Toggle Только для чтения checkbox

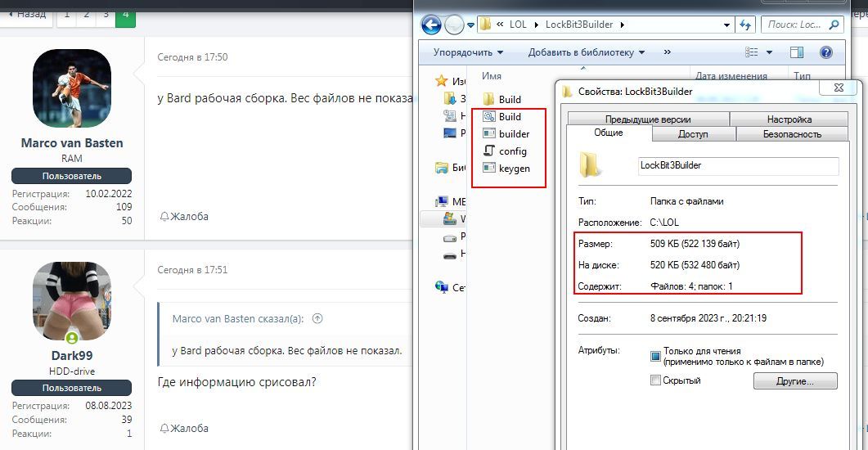click(x=655, y=357)
